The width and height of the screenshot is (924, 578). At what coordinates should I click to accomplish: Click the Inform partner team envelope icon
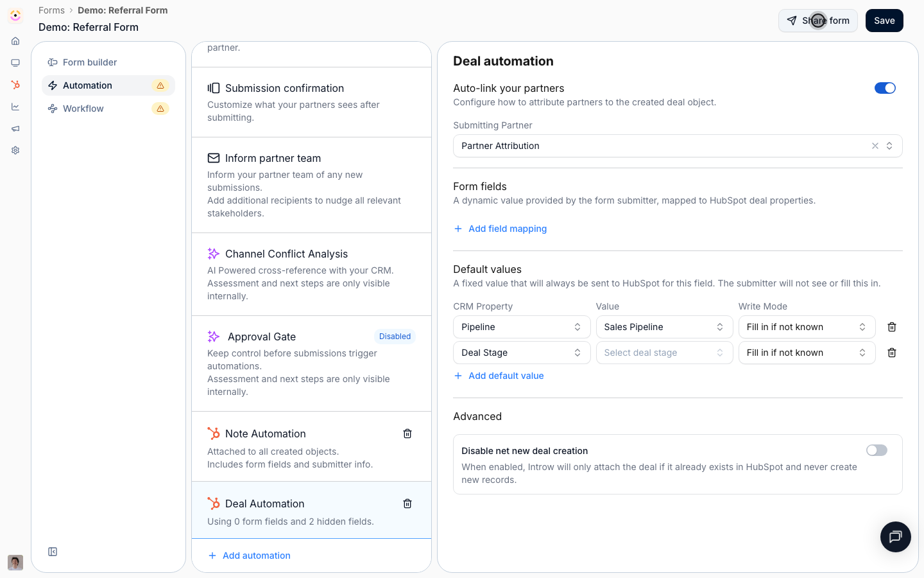[214, 158]
